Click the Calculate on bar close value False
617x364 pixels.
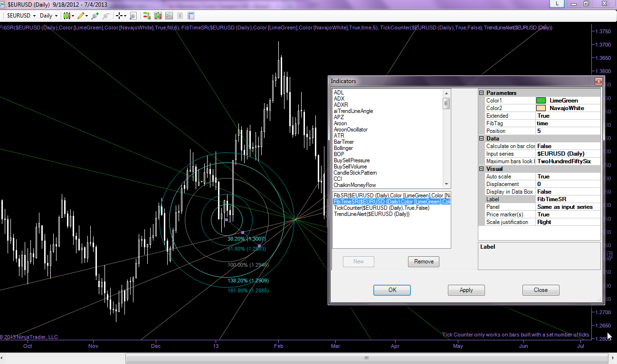568,146
